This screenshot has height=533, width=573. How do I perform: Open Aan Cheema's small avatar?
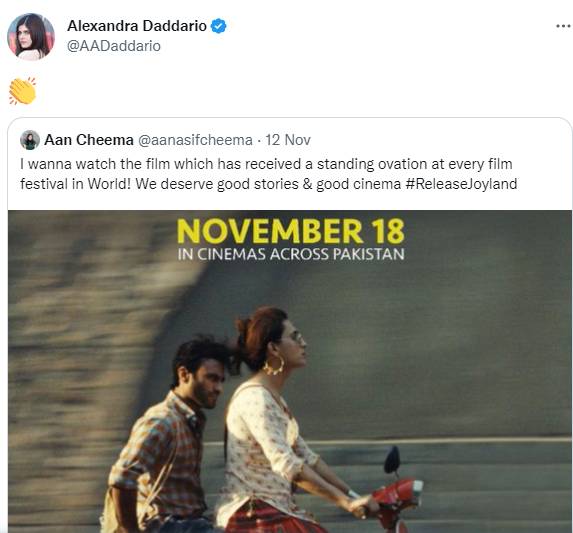tap(30, 140)
